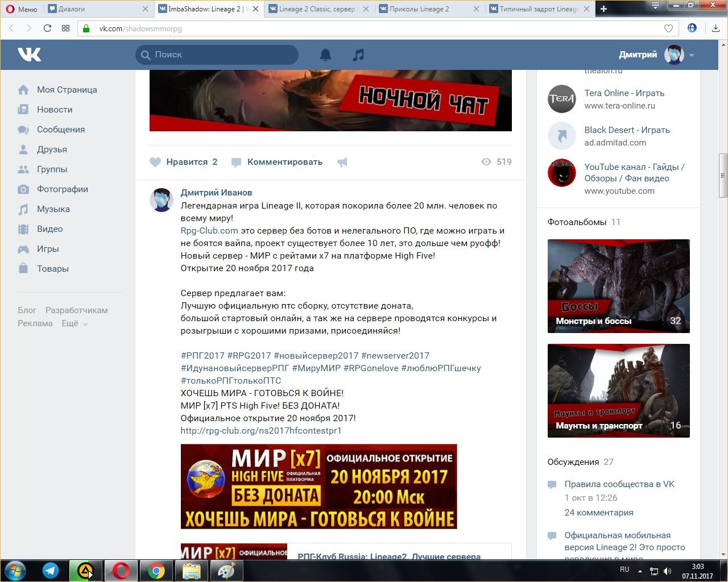Viewport: 728px width, 582px height.
Task: Reload the page with the refresh icon
Action: pyautogui.click(x=47, y=28)
